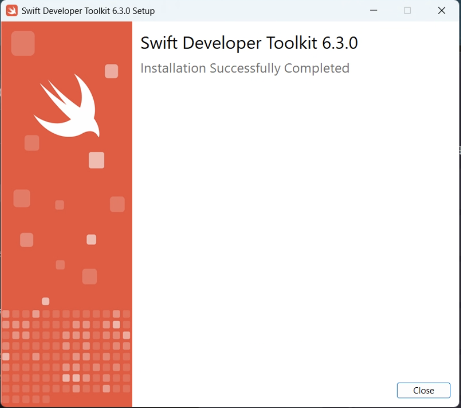
Task: Click the tiny bright square above the mosaic grid
Action: tap(45, 301)
